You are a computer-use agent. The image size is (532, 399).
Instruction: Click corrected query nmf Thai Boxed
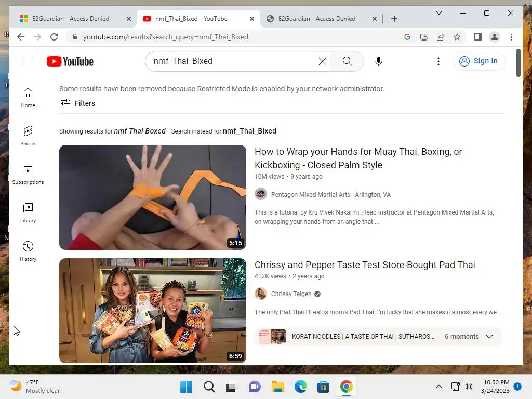(139, 131)
